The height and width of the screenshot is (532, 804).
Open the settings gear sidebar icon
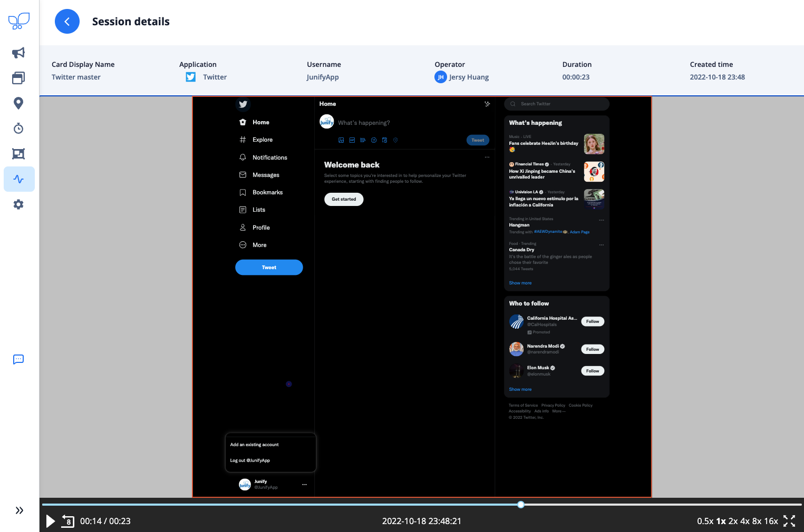[x=18, y=204]
